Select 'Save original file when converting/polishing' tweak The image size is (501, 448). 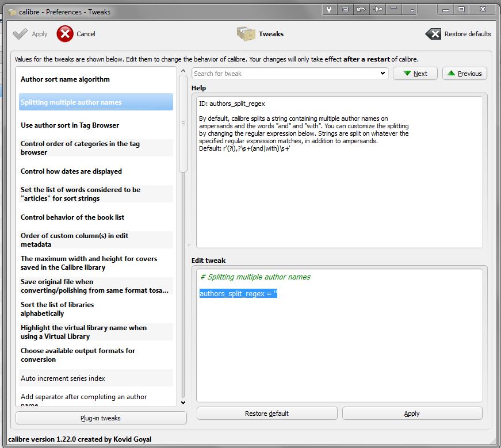tap(96, 286)
